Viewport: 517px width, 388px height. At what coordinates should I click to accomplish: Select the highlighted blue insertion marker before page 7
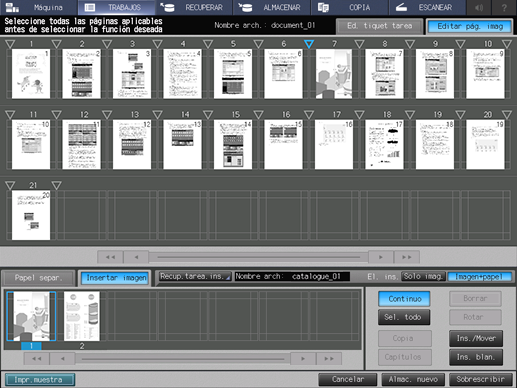309,44
